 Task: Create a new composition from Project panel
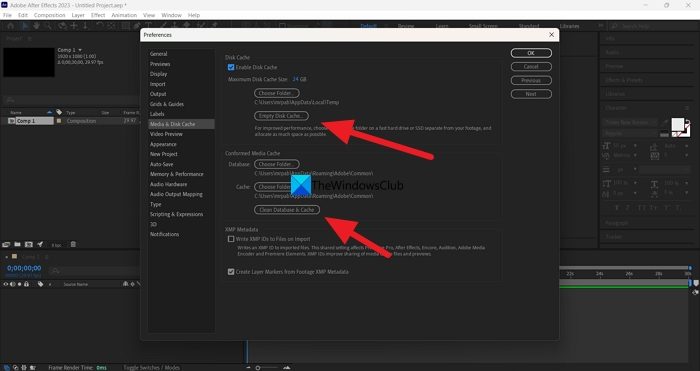click(x=29, y=245)
